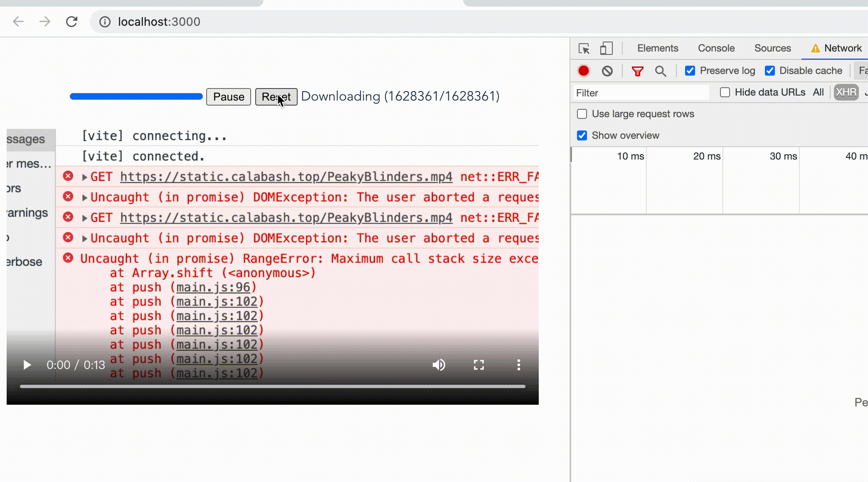
Task: Mute the video audio
Action: point(439,365)
